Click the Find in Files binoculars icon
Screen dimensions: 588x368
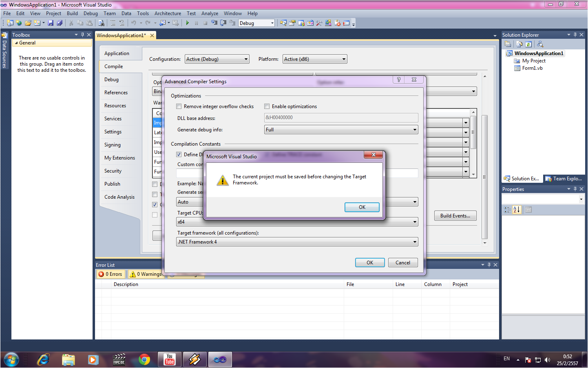102,23
